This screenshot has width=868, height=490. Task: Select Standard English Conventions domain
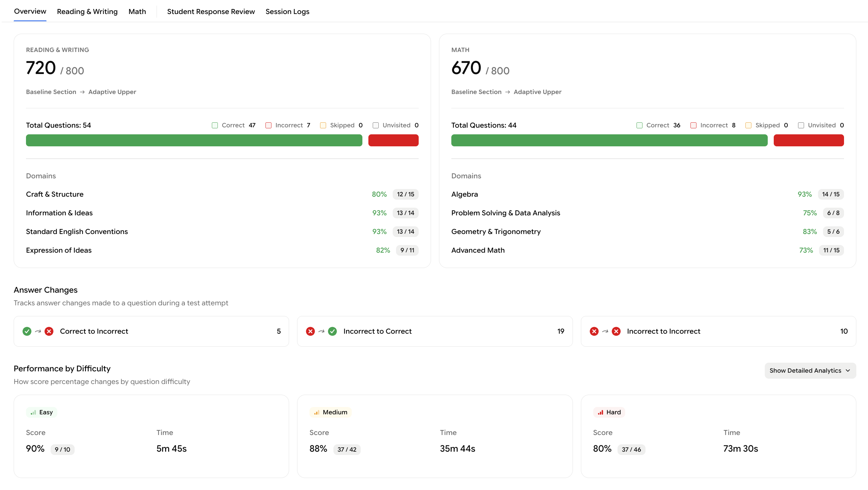tap(222, 232)
